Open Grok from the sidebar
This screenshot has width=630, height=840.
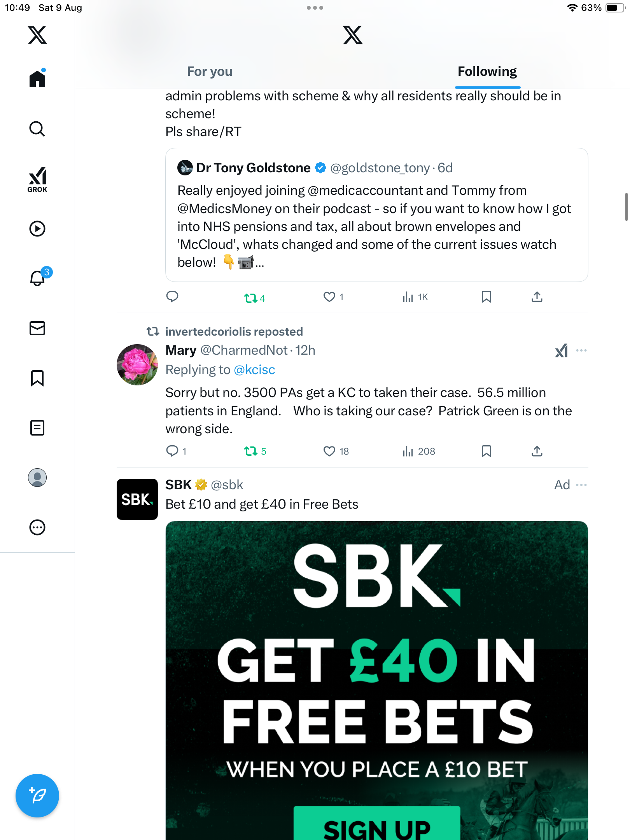click(x=37, y=179)
